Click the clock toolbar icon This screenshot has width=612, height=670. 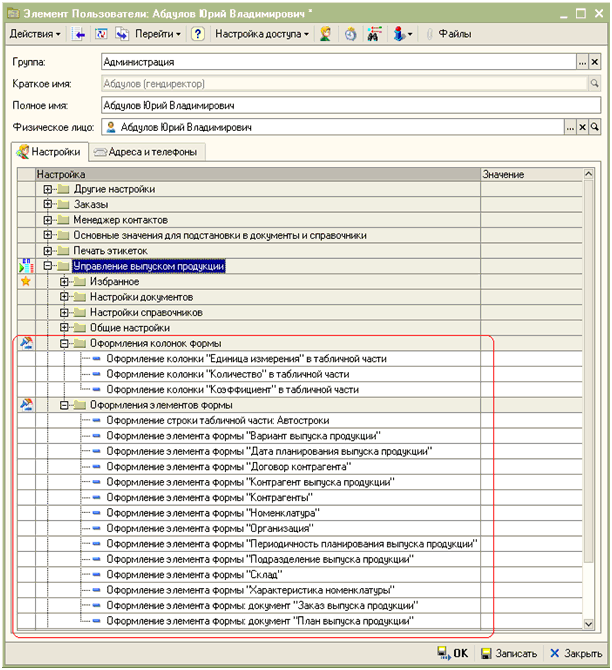pyautogui.click(x=350, y=34)
